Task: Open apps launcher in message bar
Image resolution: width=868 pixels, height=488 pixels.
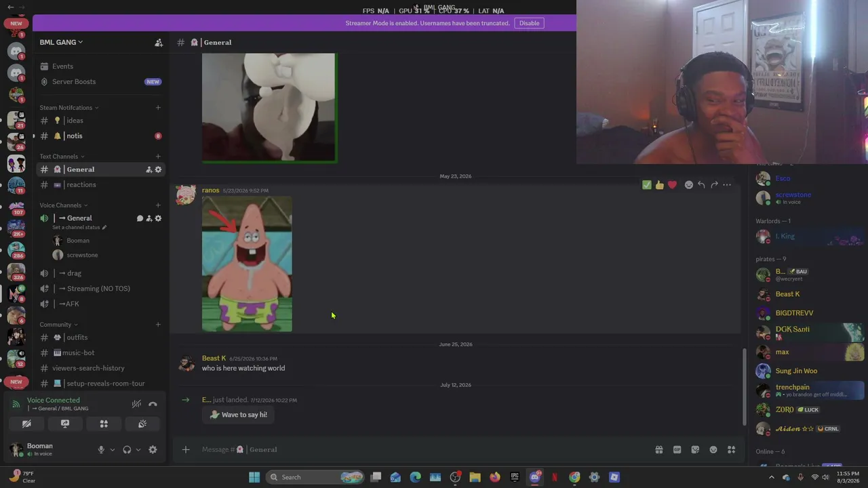Action: click(732, 449)
